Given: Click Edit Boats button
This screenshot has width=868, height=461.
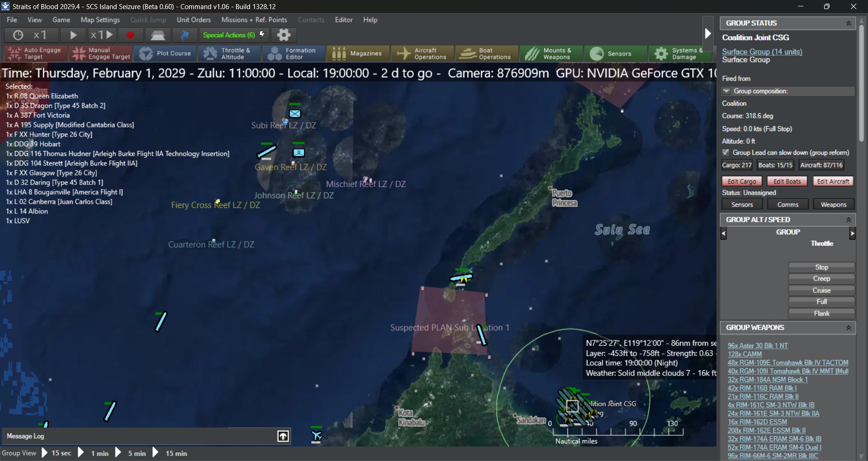Looking at the screenshot, I should [787, 181].
